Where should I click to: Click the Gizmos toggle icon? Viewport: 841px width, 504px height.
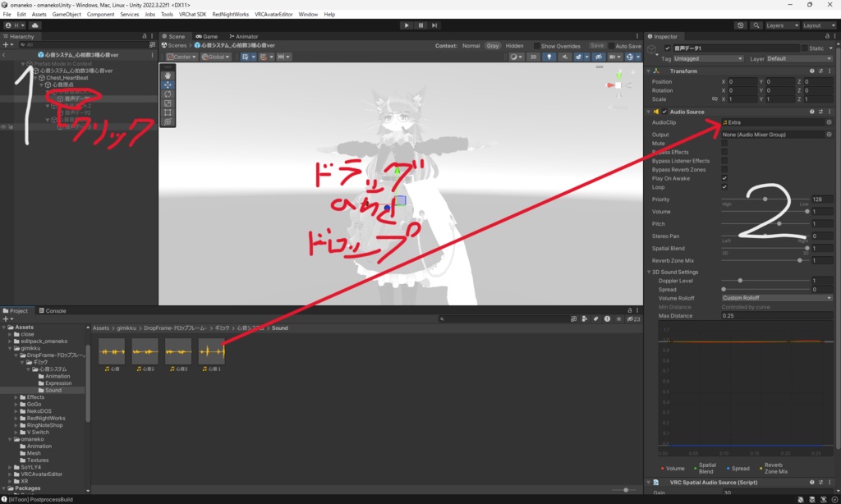[630, 57]
